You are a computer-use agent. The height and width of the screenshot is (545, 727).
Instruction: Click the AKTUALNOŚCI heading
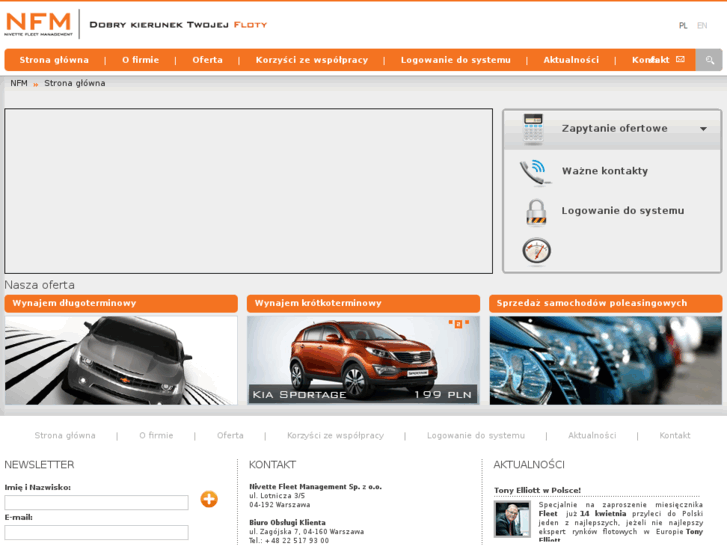[529, 465]
